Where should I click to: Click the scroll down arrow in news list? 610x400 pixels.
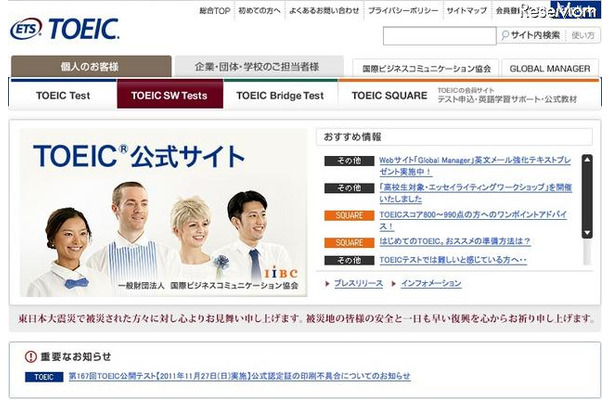click(587, 233)
